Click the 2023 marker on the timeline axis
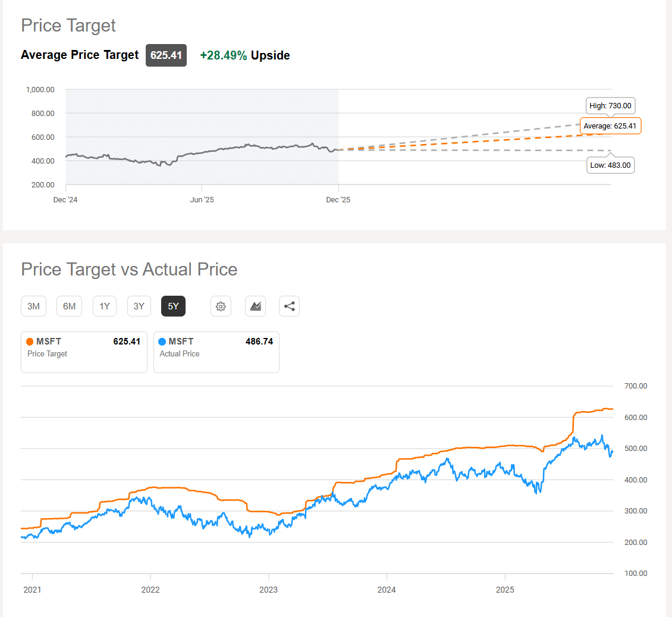Screen dimensions: 672x617 point(269,590)
